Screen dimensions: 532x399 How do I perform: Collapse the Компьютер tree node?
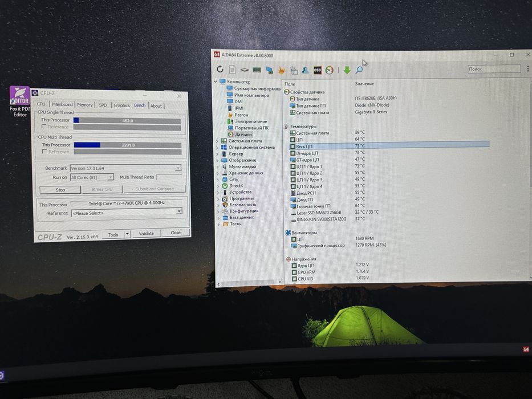pos(216,82)
